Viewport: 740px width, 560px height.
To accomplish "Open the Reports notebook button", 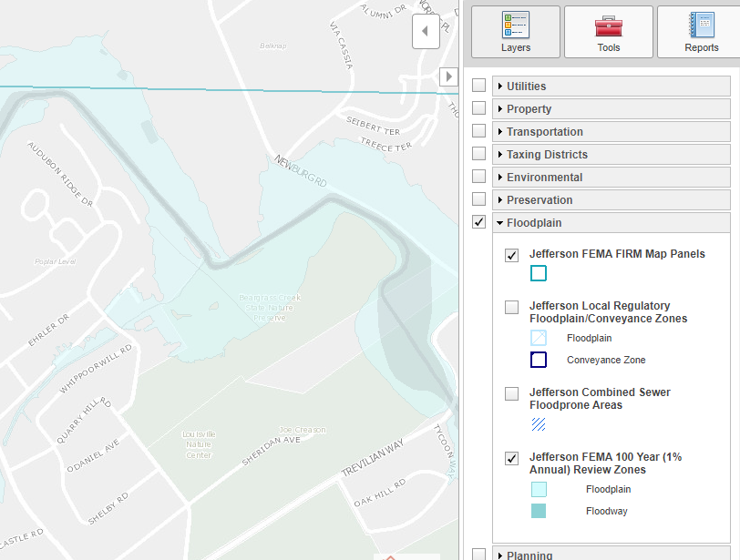I will click(x=700, y=32).
